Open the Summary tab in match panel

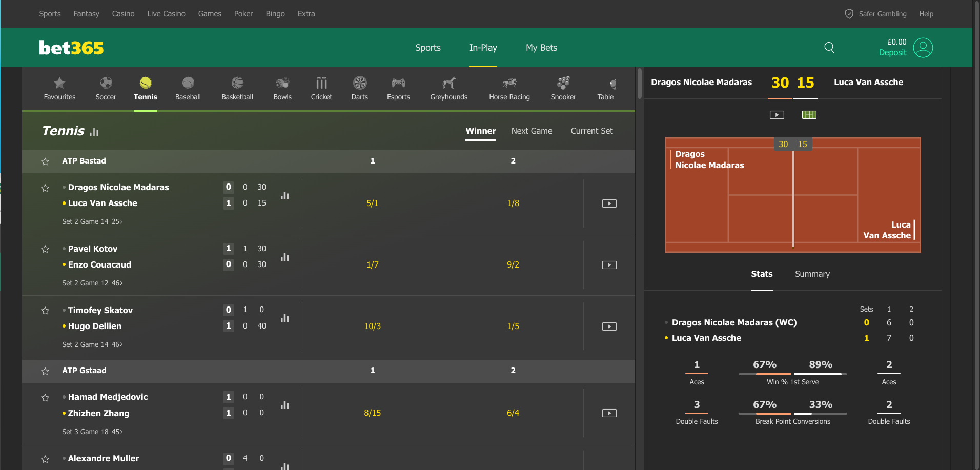pos(812,274)
